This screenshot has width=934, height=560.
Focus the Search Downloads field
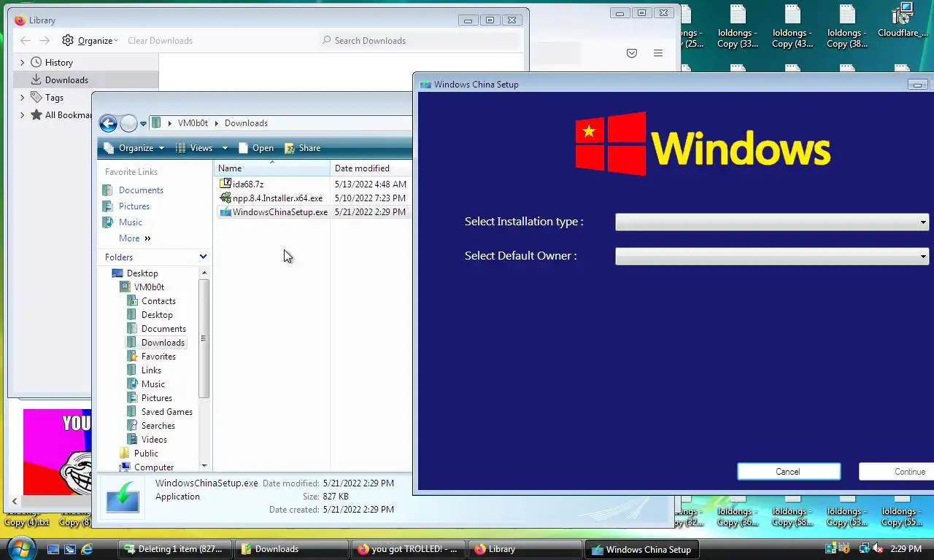(420, 41)
